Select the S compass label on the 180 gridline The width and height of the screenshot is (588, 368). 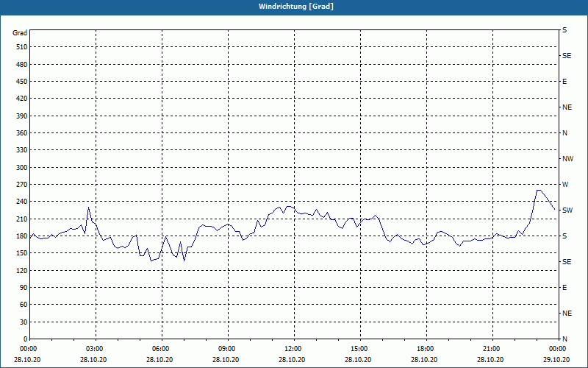tap(564, 236)
